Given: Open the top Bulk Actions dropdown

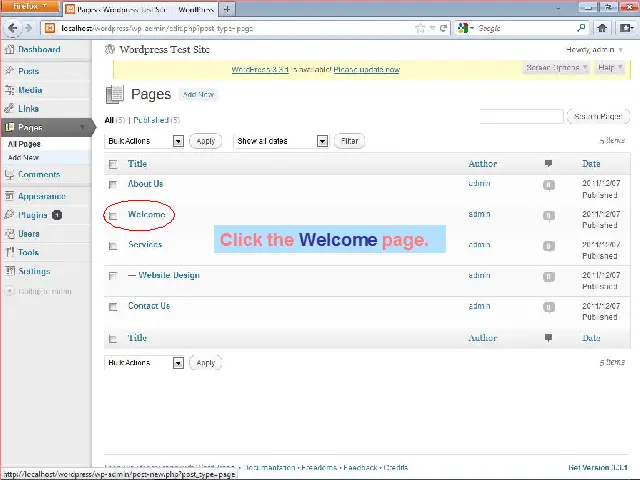Looking at the screenshot, I should pos(144,141).
